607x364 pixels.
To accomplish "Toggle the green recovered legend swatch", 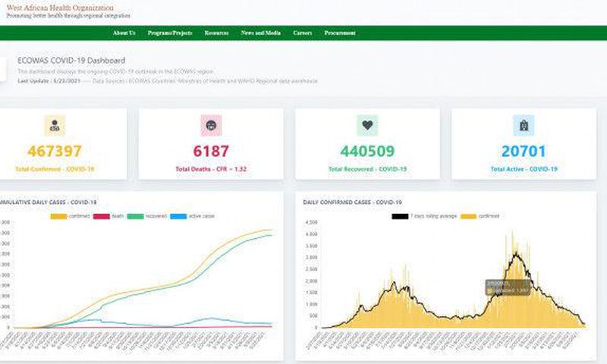I will tap(136, 216).
